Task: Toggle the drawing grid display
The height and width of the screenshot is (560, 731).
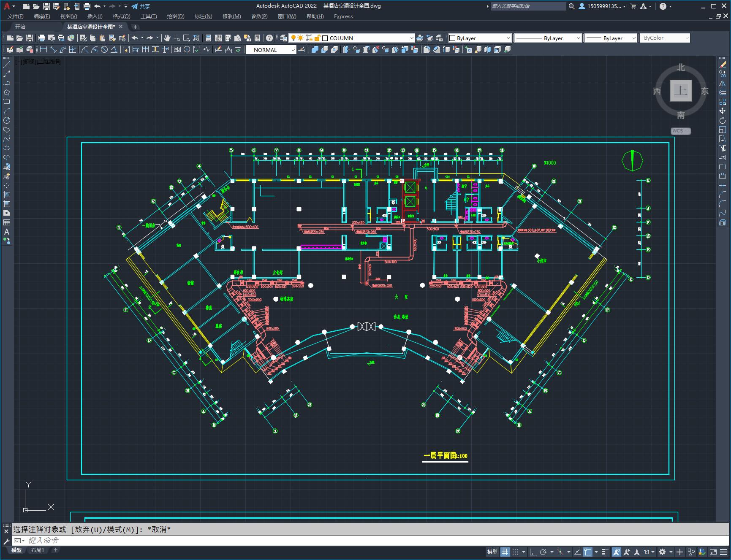Action: click(x=505, y=552)
